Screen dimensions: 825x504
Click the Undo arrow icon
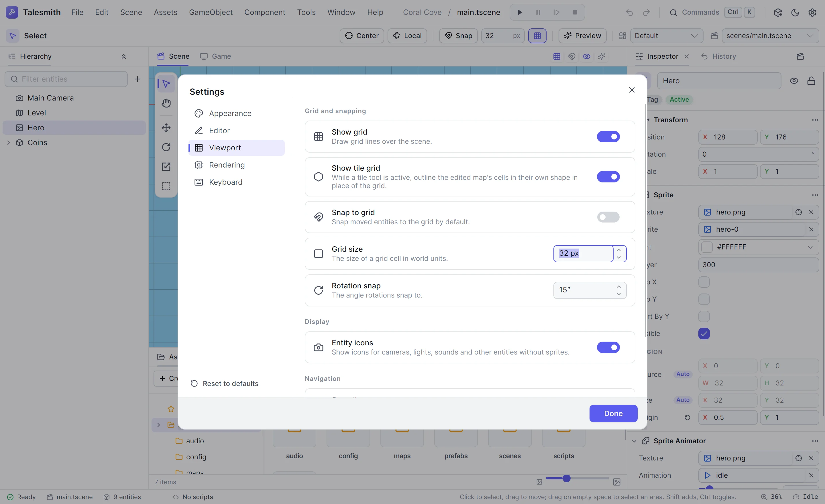(x=629, y=12)
